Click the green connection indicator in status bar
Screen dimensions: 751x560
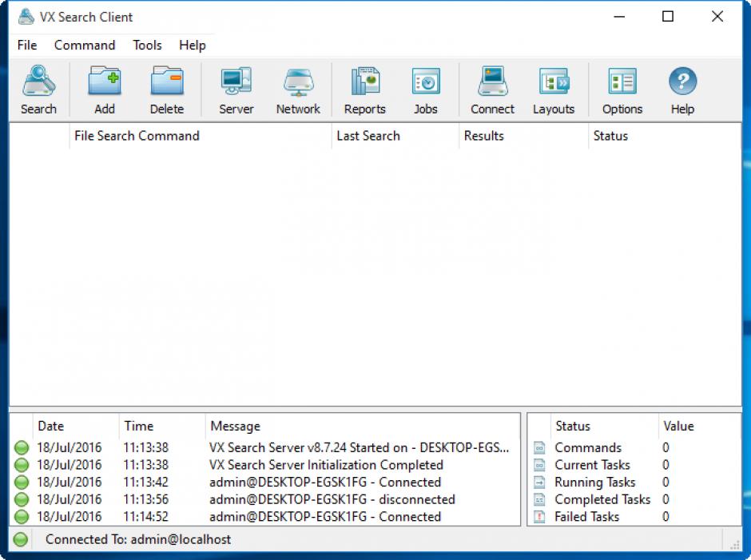click(x=20, y=539)
